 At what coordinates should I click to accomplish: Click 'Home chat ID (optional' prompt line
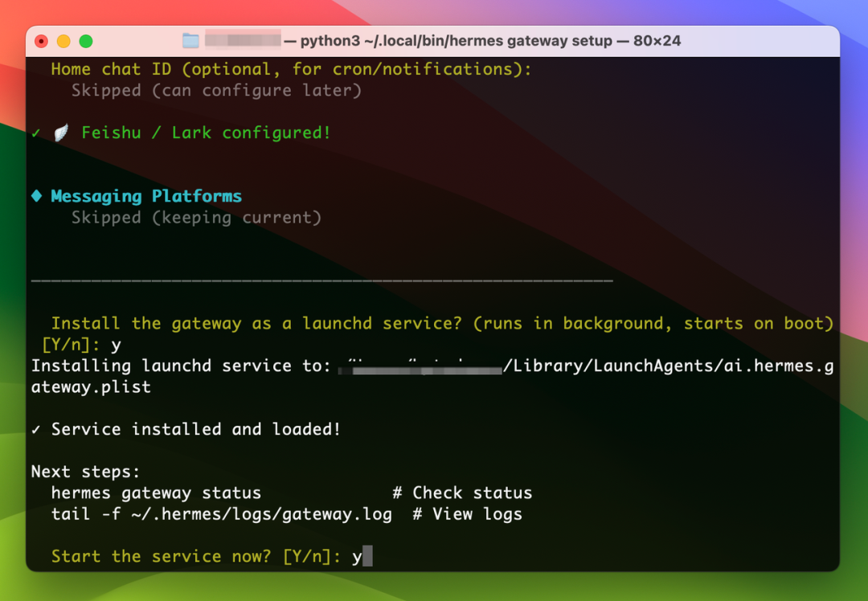click(x=291, y=70)
